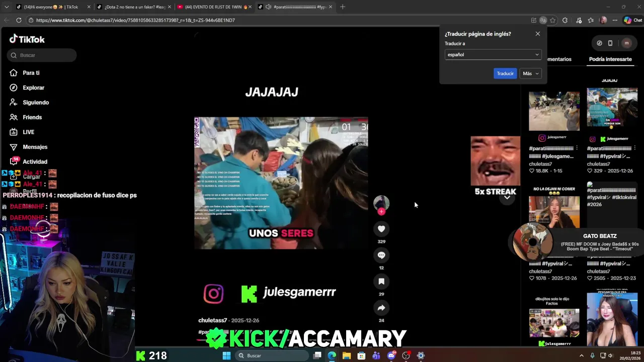The width and height of the screenshot is (644, 362).
Task: Reload the page
Action: (x=19, y=20)
